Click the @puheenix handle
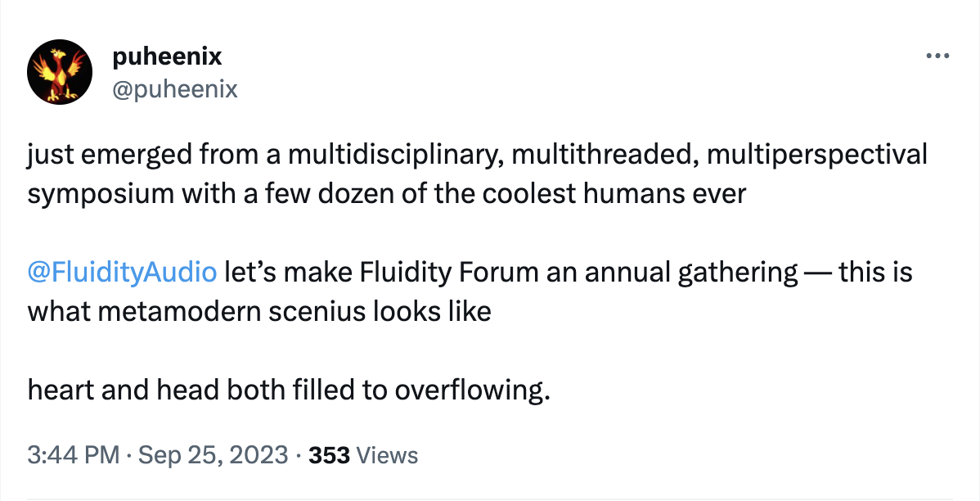The image size is (980, 501). [173, 88]
